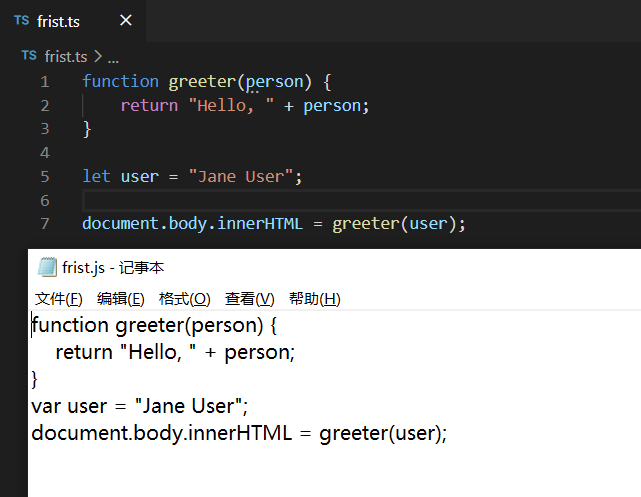Screen dimensions: 641x497
Task: Close the frist.ts tab
Action: pos(126,20)
